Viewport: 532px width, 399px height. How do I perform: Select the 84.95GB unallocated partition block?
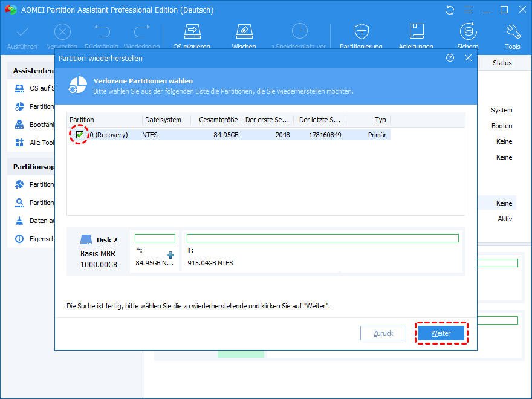(x=155, y=251)
